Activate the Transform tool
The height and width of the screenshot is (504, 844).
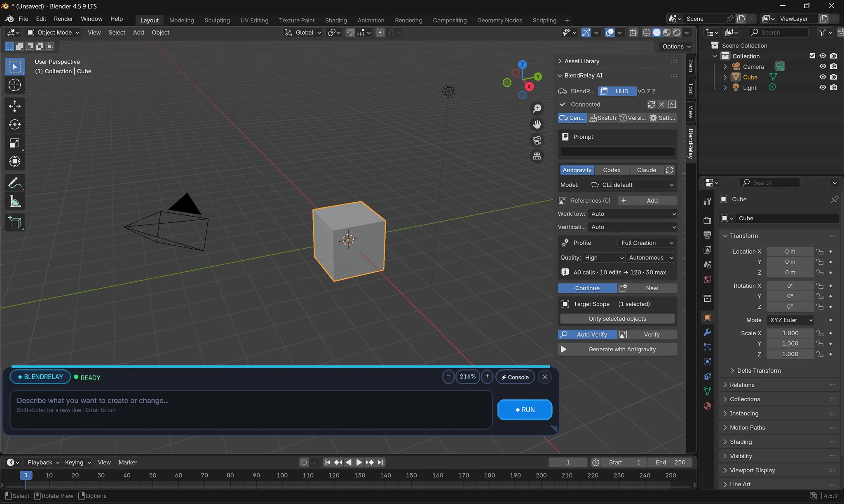tap(15, 161)
